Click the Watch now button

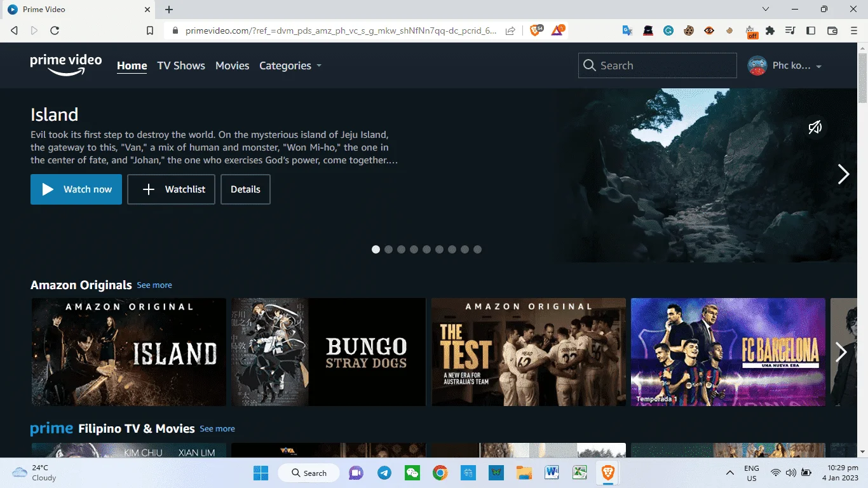[x=76, y=189]
